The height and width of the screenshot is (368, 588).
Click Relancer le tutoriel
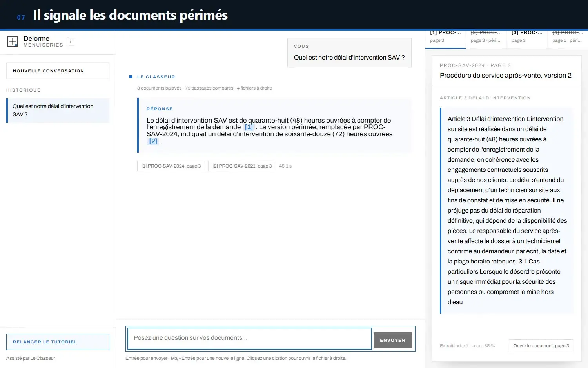[58, 342]
